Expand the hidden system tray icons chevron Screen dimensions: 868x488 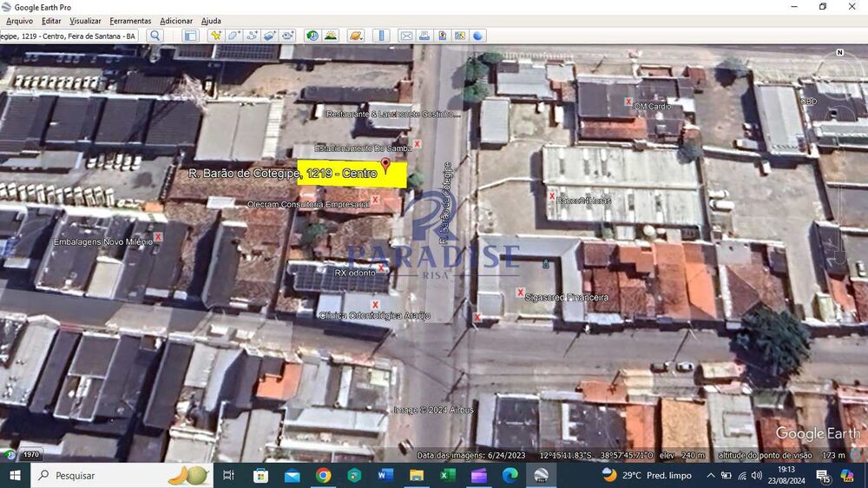coord(710,475)
